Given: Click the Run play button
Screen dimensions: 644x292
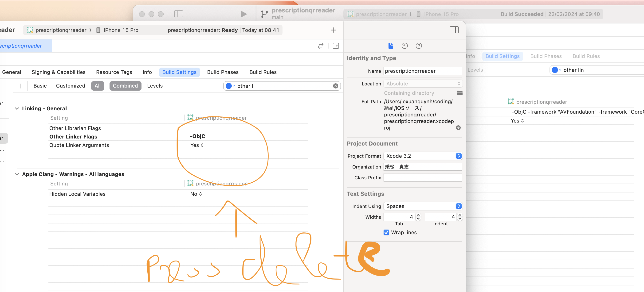Looking at the screenshot, I should [243, 14].
